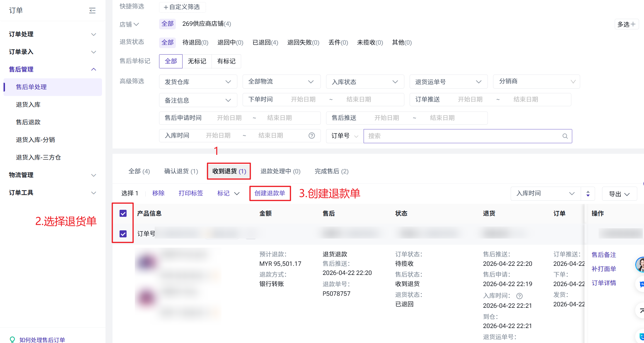Click help icon next to 入库时间 label in row
The height and width of the screenshot is (343, 644).
(519, 296)
